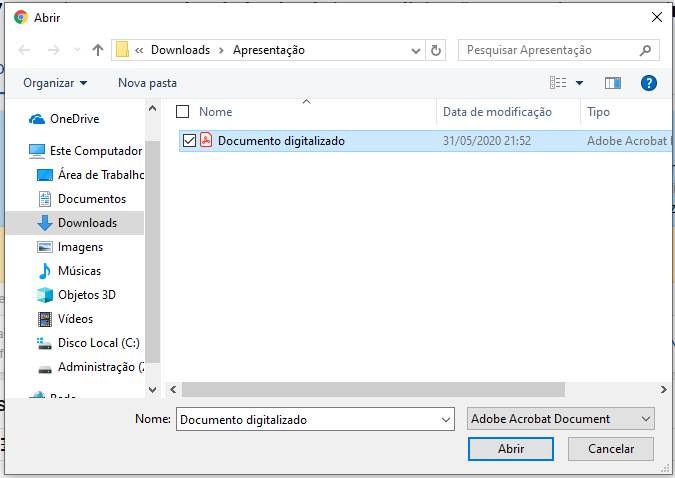Change the view layout icon
The image size is (675, 478).
click(x=558, y=83)
